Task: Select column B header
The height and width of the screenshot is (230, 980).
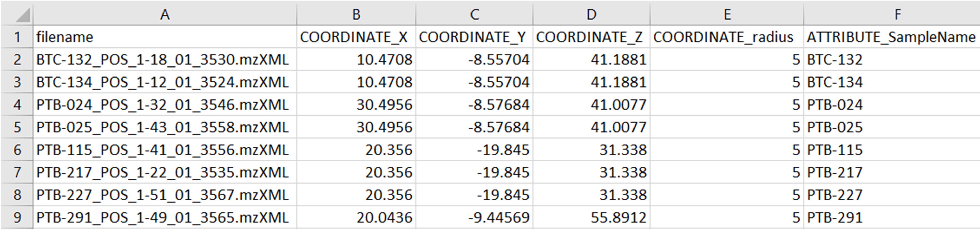Action: tap(356, 14)
